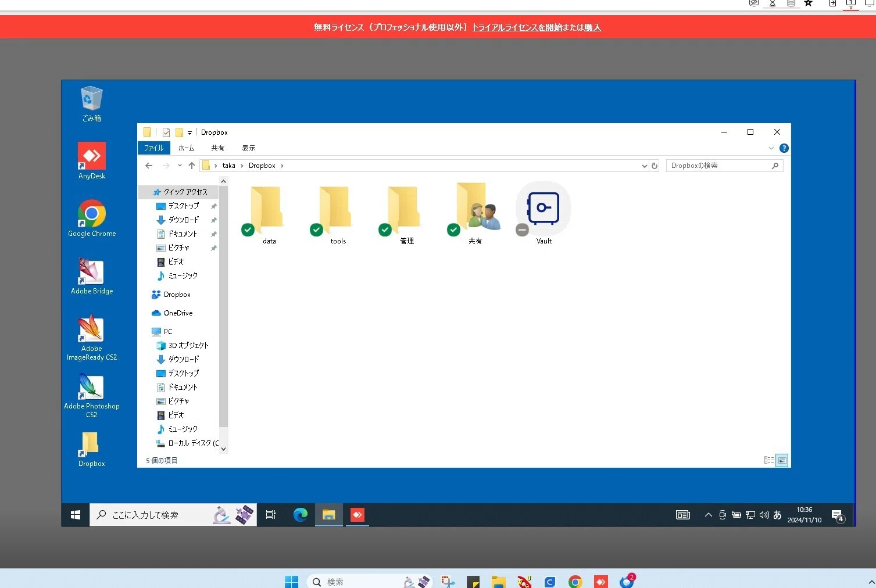Click taka in the address path
The height and width of the screenshot is (588, 876).
(x=229, y=166)
